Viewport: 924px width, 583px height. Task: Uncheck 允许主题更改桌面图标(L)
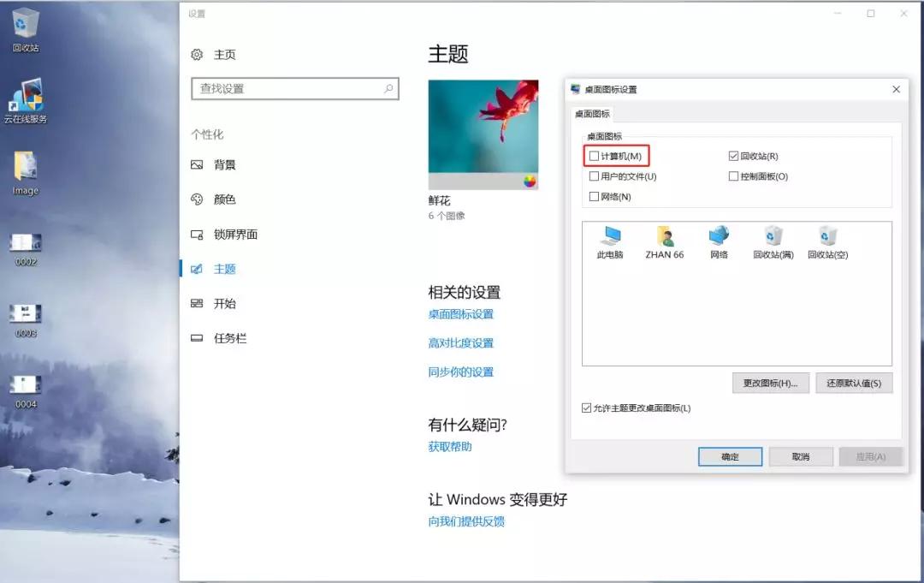point(586,408)
